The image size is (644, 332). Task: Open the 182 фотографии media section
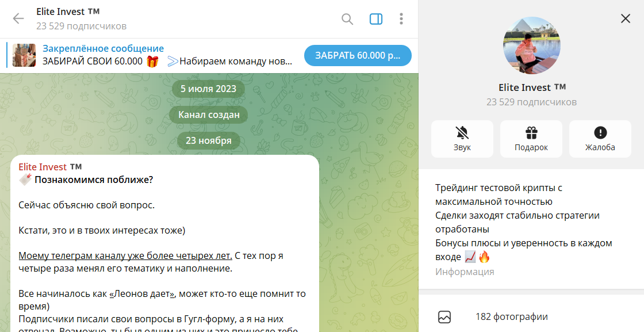click(x=511, y=316)
